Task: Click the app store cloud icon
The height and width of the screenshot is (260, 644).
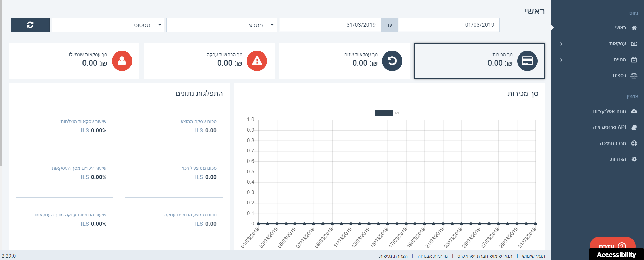Action: tap(634, 111)
